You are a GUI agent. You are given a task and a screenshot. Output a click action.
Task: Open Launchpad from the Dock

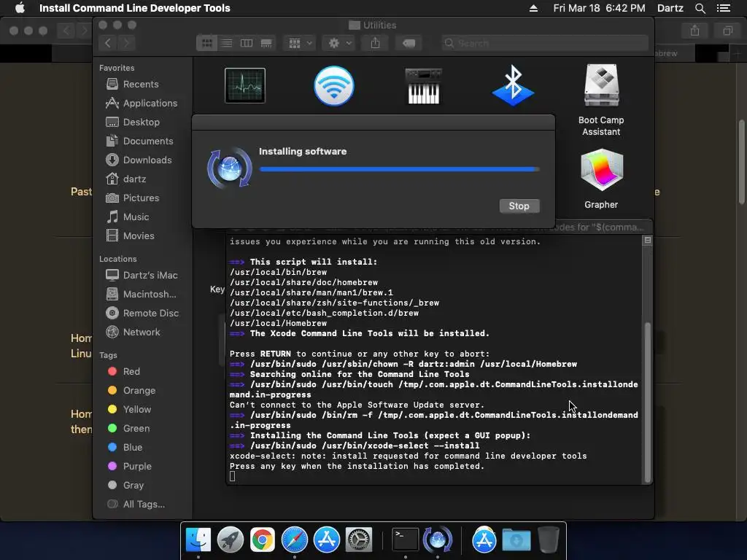click(231, 540)
